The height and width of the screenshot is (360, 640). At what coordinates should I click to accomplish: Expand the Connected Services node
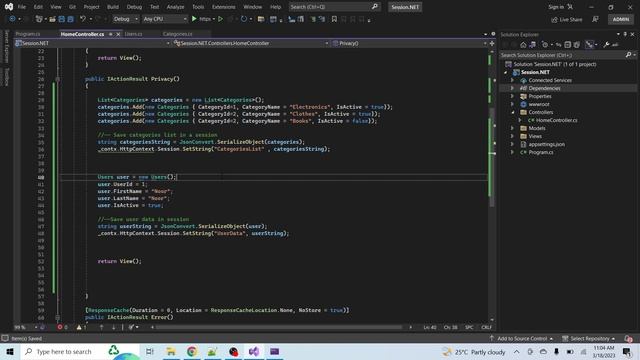(512, 80)
